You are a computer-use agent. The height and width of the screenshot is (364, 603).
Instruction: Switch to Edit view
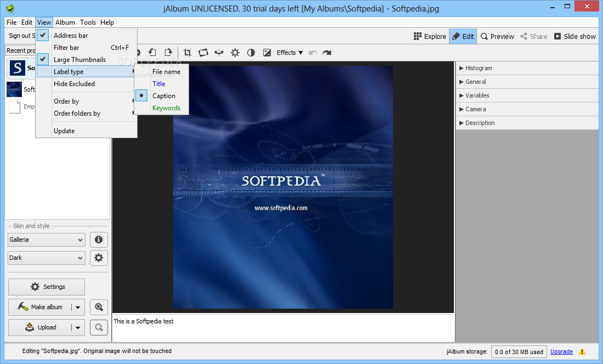pos(463,37)
